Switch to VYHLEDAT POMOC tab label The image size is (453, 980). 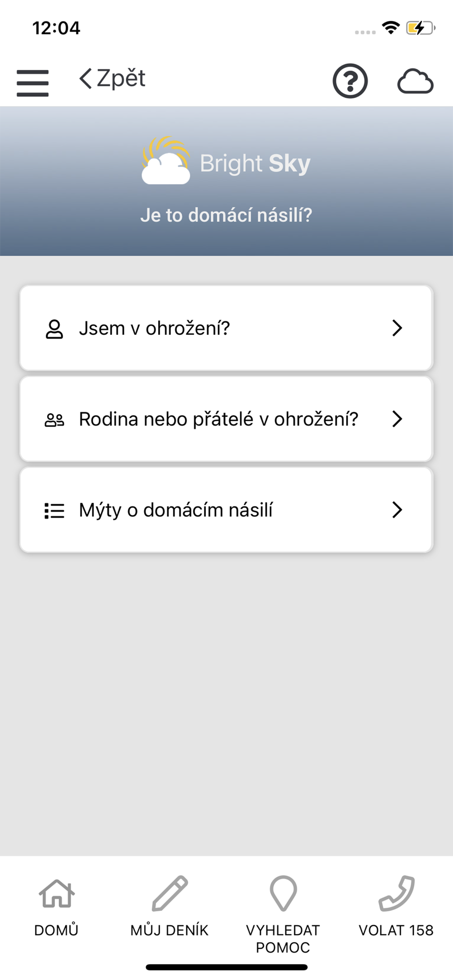[283, 938]
